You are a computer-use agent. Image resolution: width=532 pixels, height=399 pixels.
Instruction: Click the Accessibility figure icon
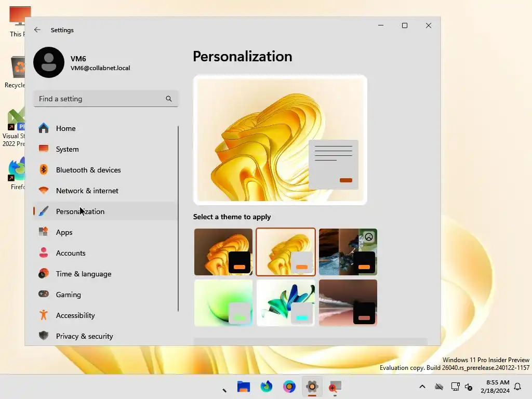pos(44,315)
